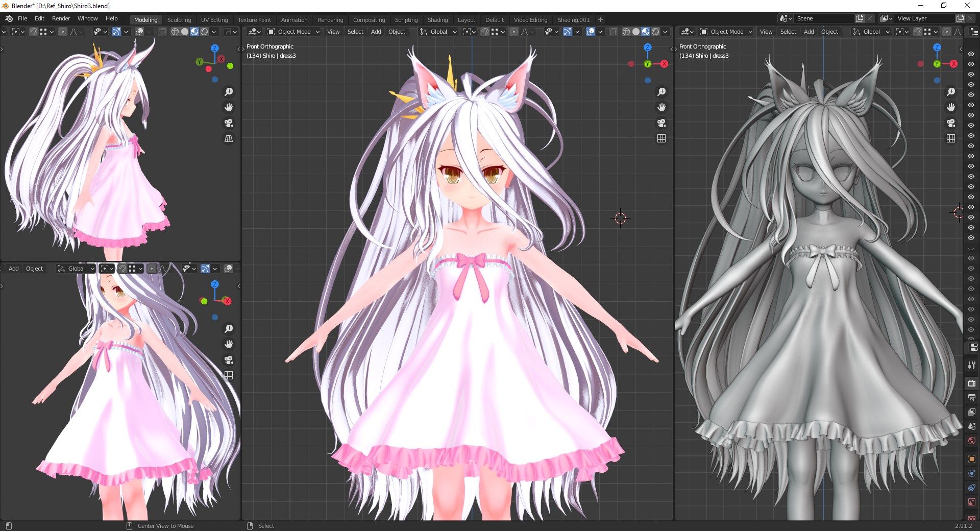Open the Render properties tab
This screenshot has width=980, height=531.
(x=971, y=383)
